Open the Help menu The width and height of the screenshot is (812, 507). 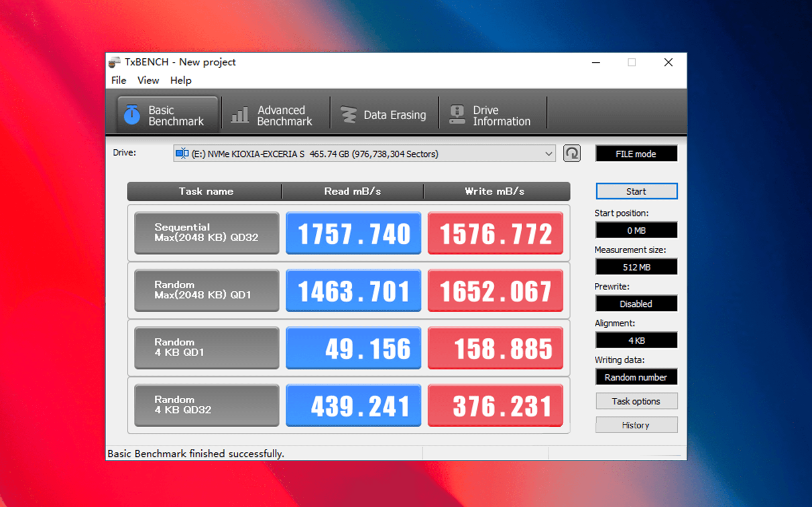[181, 80]
